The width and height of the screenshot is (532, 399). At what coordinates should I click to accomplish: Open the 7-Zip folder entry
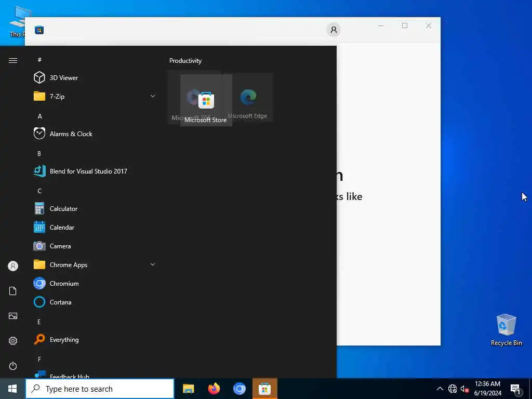tap(95, 96)
